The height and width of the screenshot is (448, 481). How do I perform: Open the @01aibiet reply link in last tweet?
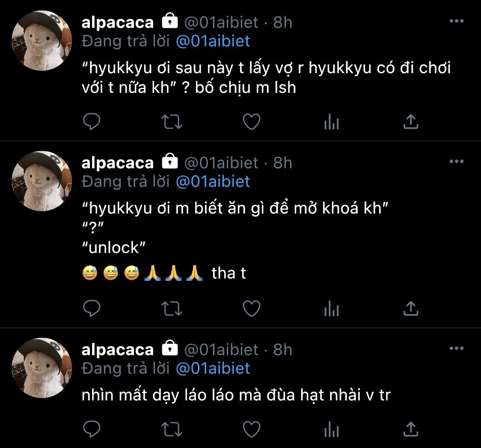(x=213, y=368)
